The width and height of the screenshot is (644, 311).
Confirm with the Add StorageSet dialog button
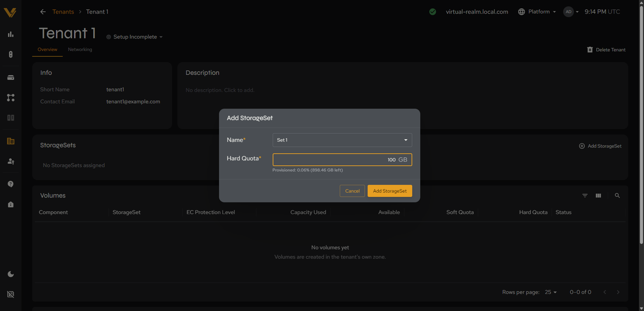[390, 191]
